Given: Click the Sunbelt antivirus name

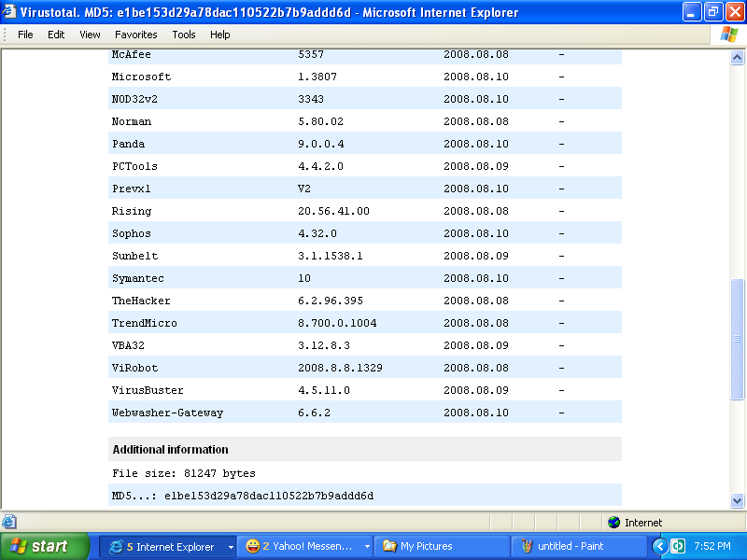Looking at the screenshot, I should [134, 256].
